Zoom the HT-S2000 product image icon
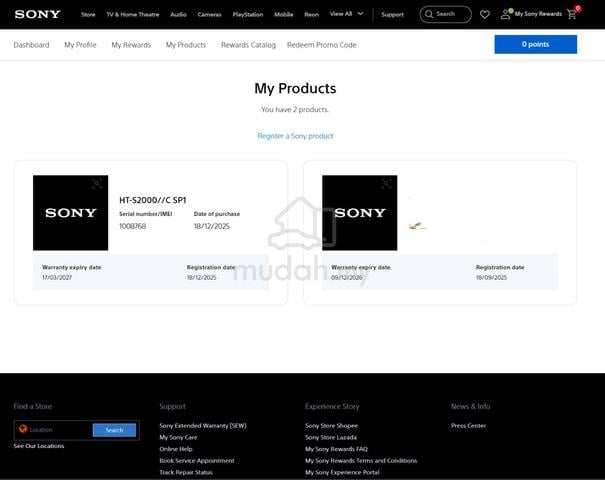Screen dimensions: 605x480 (97, 184)
